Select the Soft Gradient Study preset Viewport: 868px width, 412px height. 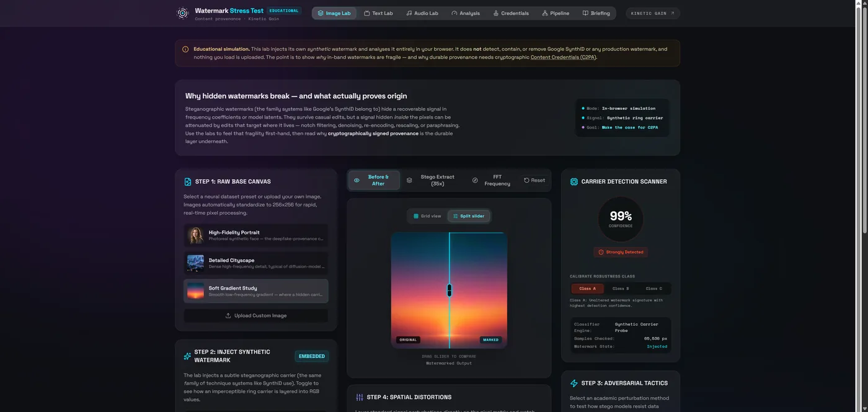[x=256, y=291]
